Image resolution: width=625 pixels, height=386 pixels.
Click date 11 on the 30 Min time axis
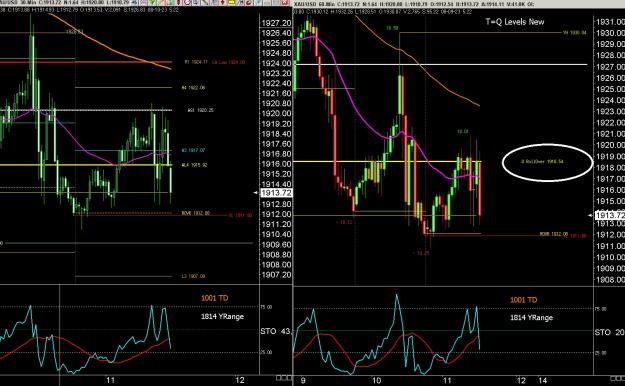(110, 380)
